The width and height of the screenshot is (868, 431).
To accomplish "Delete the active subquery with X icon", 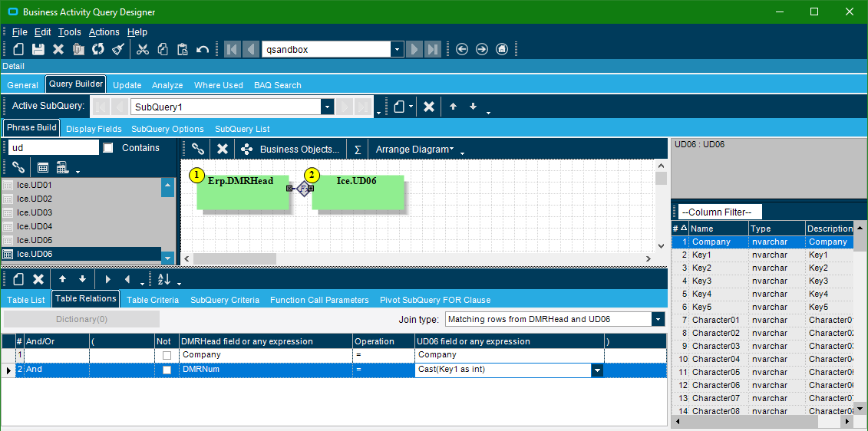I will click(x=428, y=107).
